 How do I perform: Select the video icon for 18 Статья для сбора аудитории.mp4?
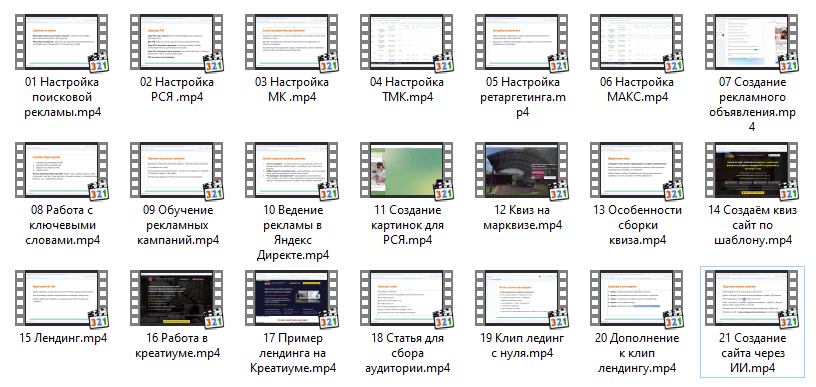tap(408, 299)
